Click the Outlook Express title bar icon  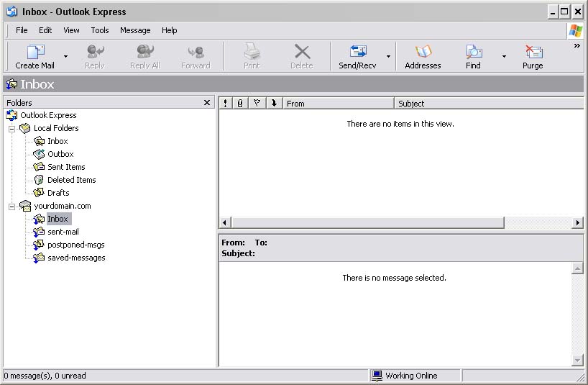(x=12, y=12)
